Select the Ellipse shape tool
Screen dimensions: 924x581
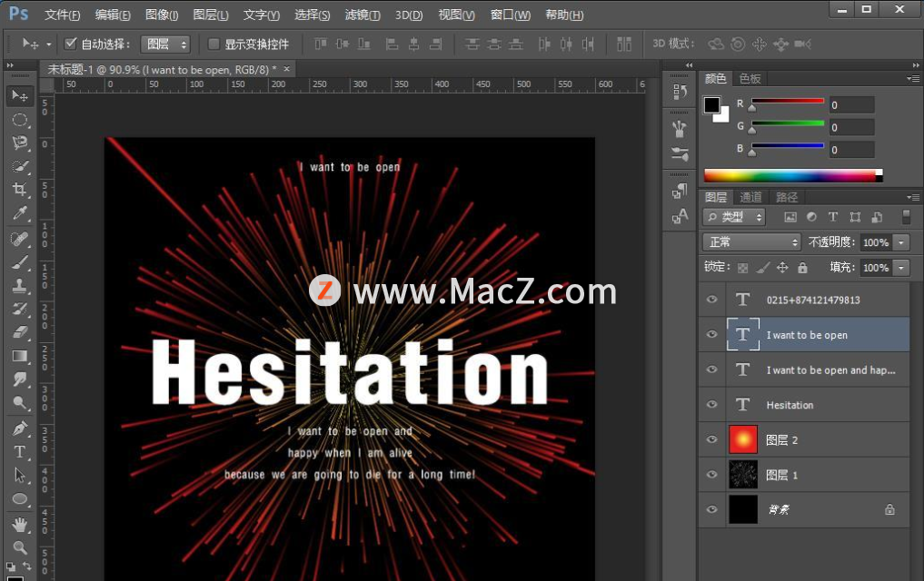coord(19,498)
